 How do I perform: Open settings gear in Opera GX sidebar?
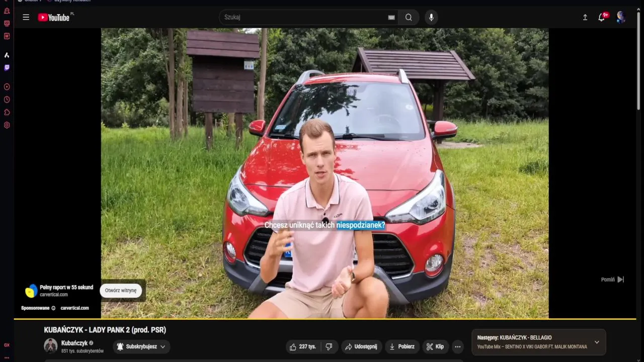pos(7,125)
